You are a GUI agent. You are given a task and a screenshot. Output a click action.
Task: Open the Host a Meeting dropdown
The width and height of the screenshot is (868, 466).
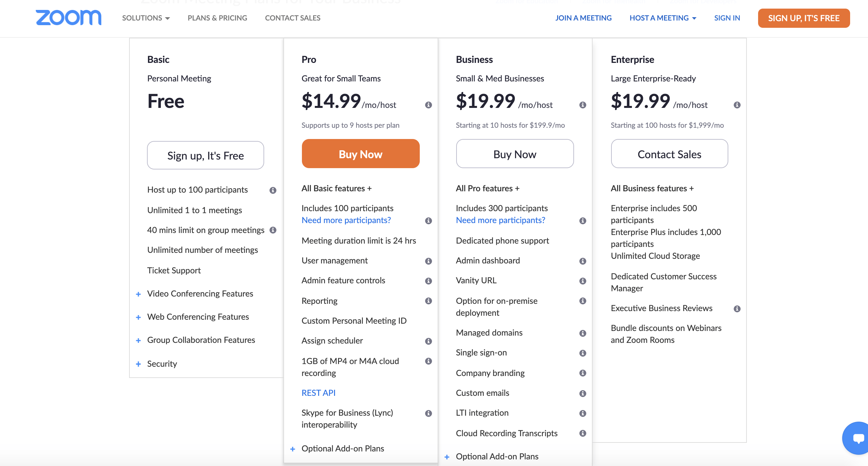(x=662, y=18)
